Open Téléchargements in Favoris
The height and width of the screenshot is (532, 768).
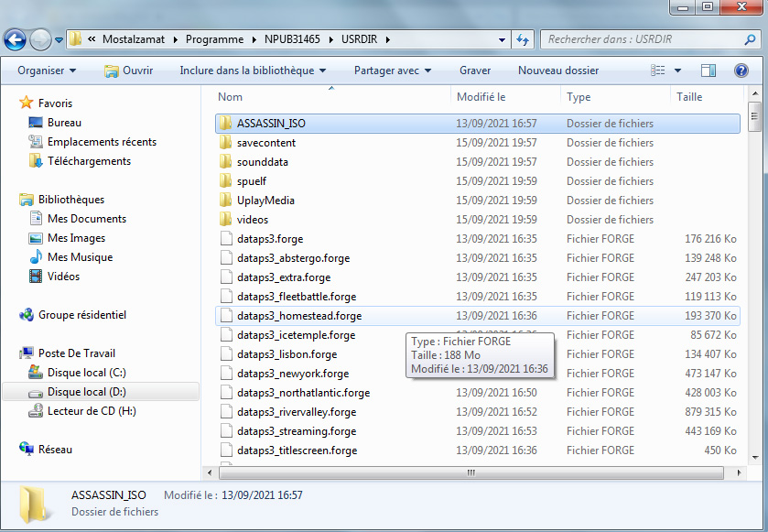[x=89, y=161]
